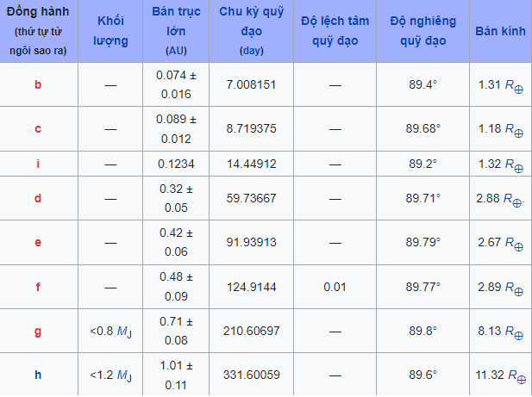Click the 'Độ nghiêng quỹ đạo' header link

point(423,30)
